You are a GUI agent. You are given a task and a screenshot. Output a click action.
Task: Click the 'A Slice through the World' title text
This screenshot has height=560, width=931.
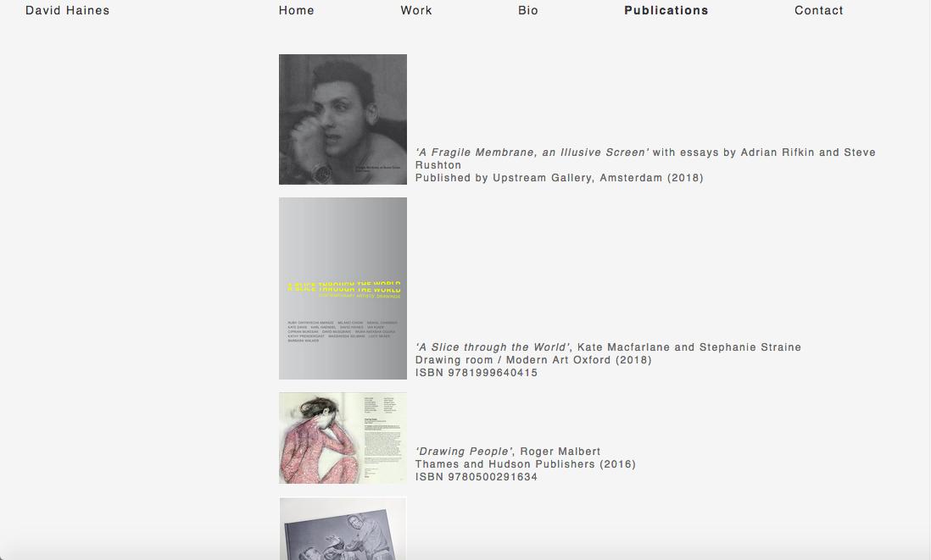[493, 347]
